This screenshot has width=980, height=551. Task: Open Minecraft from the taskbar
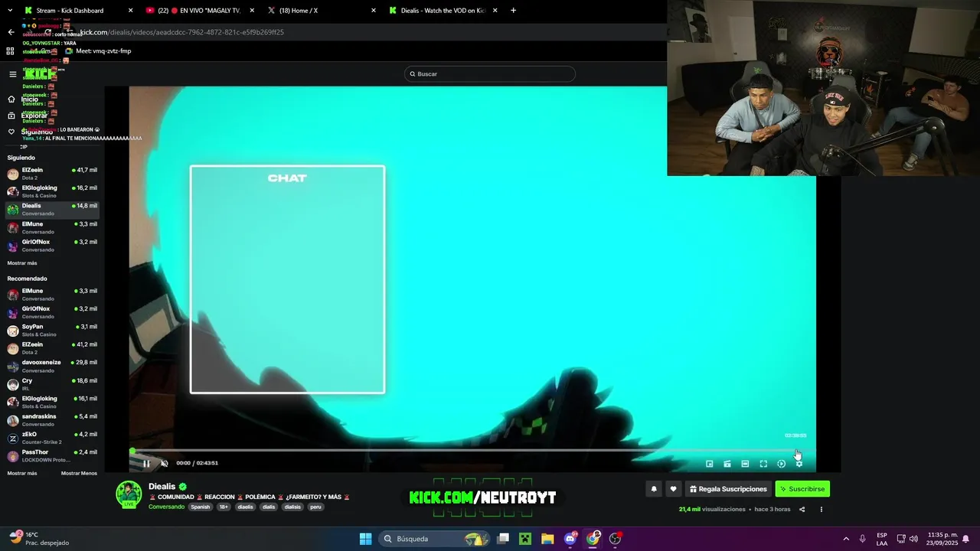tap(525, 539)
